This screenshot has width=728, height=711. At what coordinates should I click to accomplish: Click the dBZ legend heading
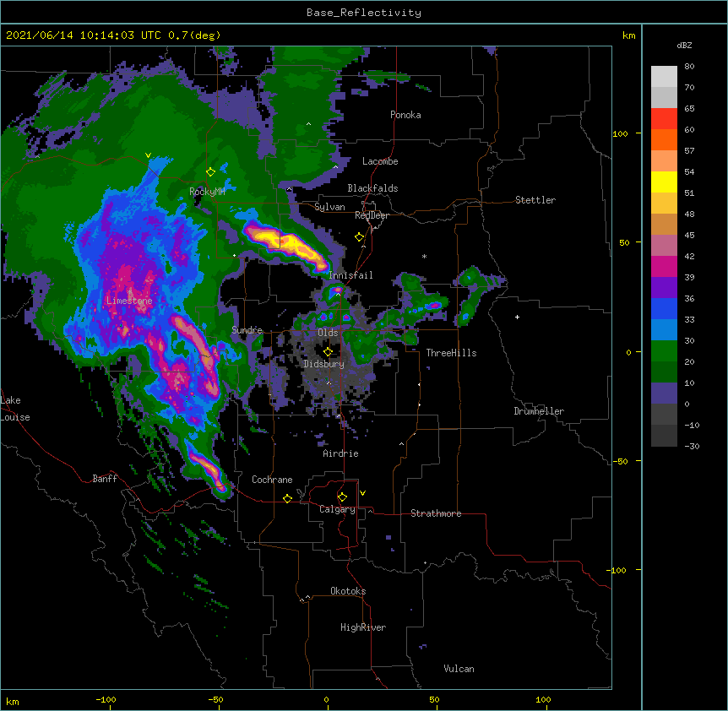coord(684,45)
